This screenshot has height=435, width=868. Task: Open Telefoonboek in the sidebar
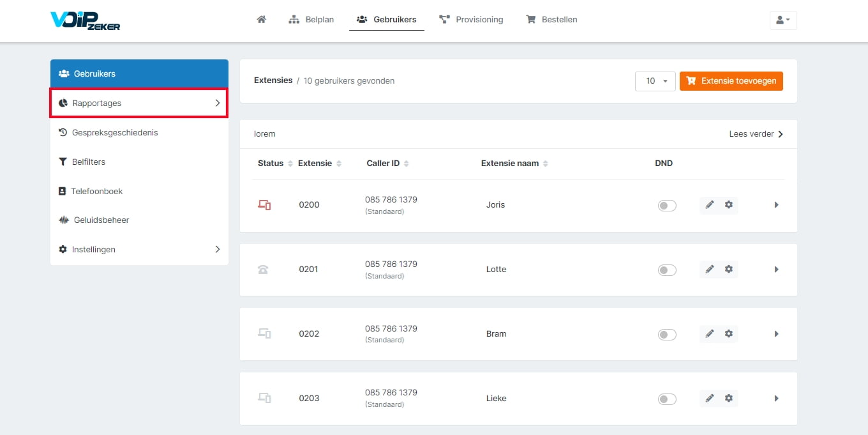139,191
